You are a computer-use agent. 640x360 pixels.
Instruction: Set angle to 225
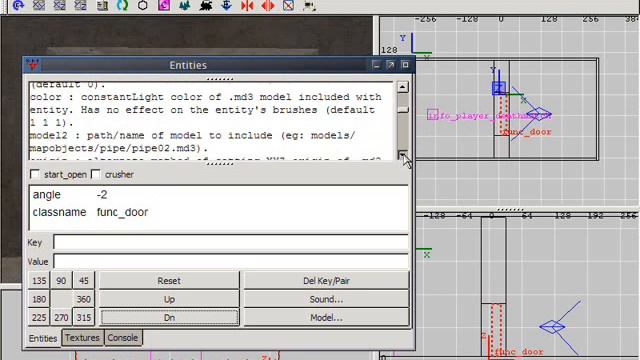[x=39, y=318]
